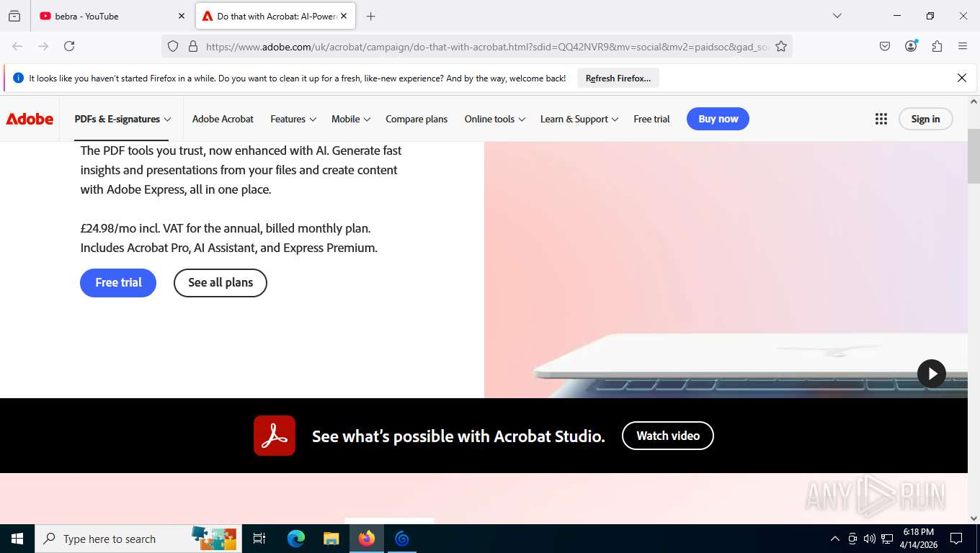Open Task View on the taskbar

click(x=259, y=539)
